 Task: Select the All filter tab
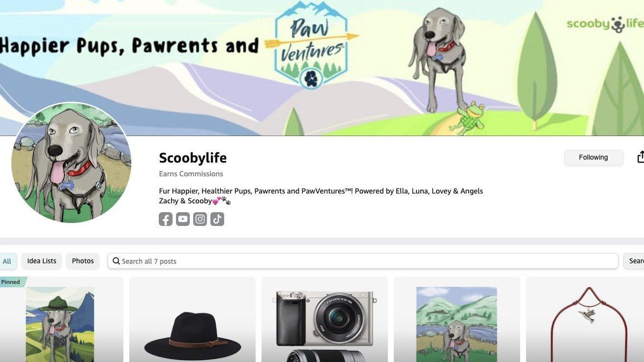pos(7,261)
